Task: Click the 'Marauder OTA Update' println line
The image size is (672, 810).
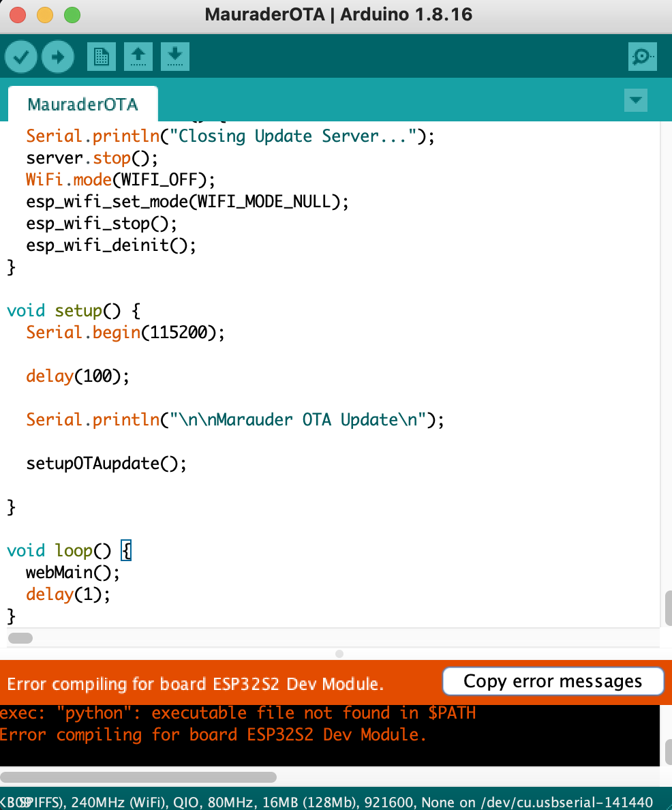Action: tap(235, 419)
